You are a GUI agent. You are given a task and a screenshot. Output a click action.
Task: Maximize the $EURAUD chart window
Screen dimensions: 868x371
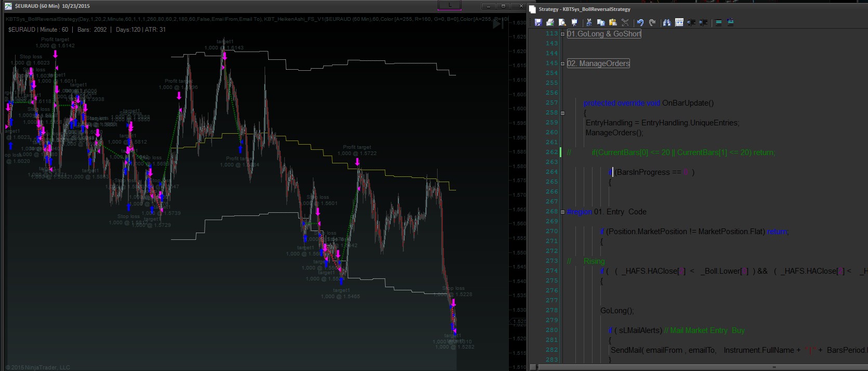tap(503, 6)
